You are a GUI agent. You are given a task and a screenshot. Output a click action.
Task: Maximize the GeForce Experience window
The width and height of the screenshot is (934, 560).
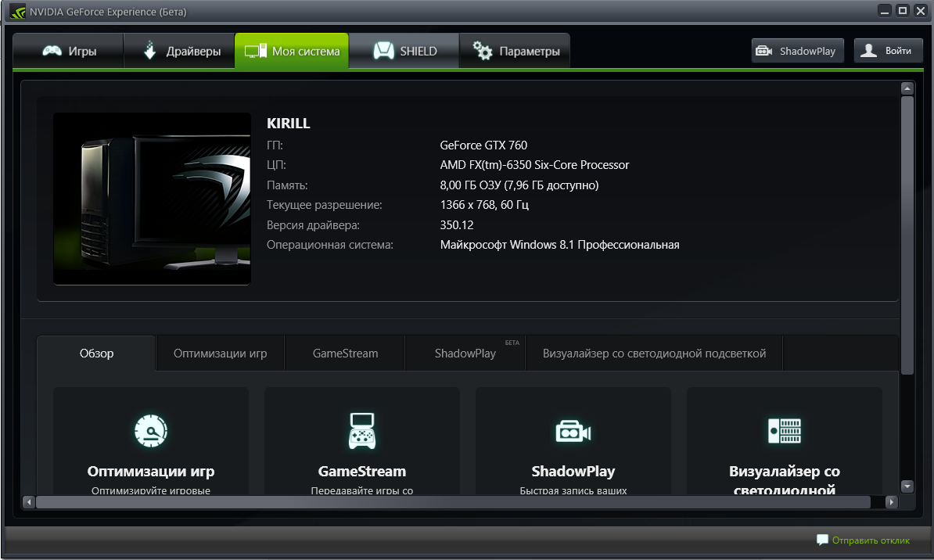(x=903, y=11)
